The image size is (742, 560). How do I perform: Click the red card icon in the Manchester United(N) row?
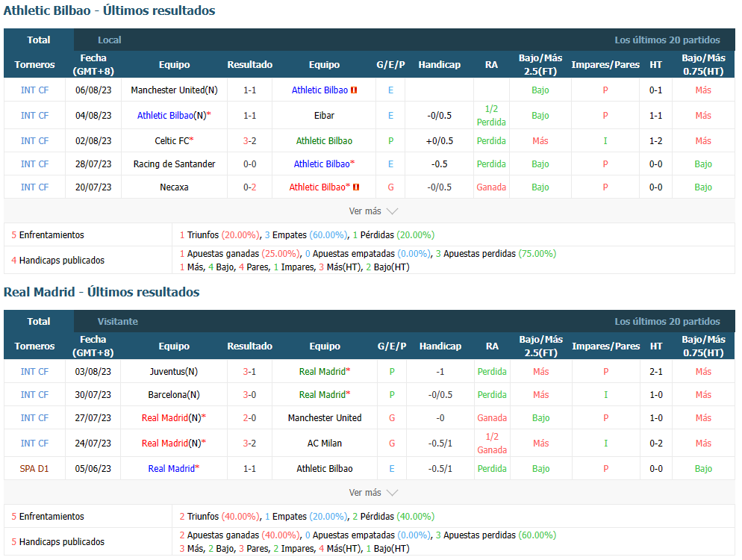(x=354, y=90)
